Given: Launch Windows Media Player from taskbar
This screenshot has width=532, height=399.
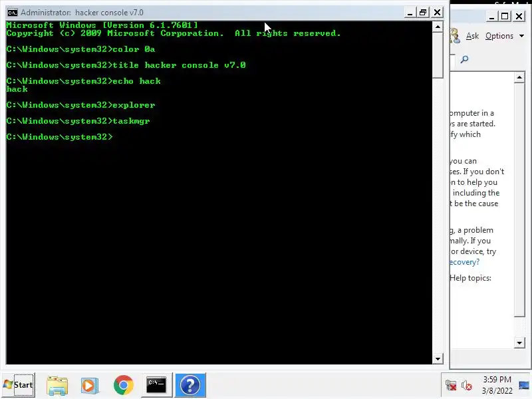Looking at the screenshot, I should [90, 385].
